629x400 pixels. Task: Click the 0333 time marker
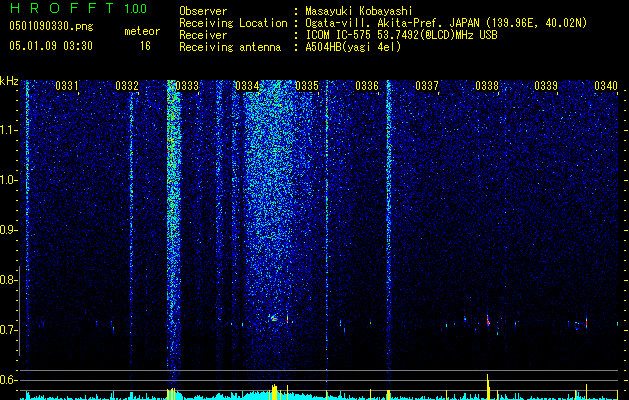pyautogui.click(x=187, y=86)
